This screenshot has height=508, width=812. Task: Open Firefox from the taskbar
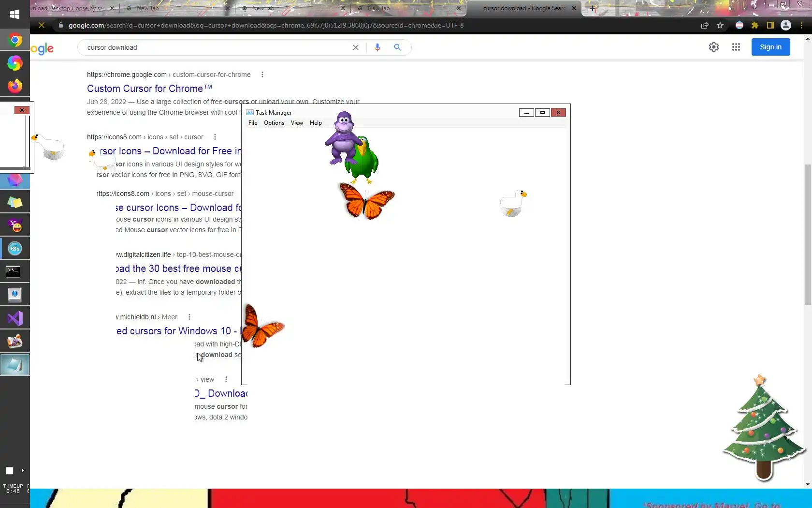(x=14, y=86)
